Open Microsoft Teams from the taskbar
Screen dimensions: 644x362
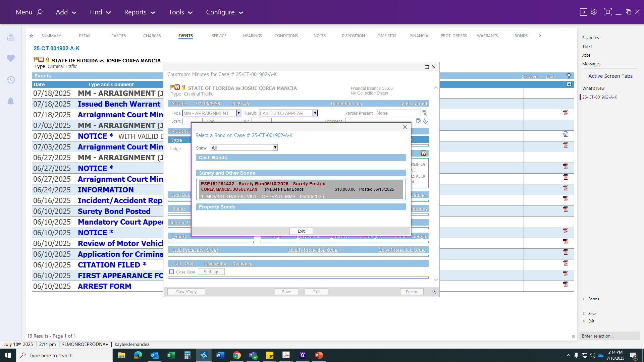pyautogui.click(x=253, y=355)
